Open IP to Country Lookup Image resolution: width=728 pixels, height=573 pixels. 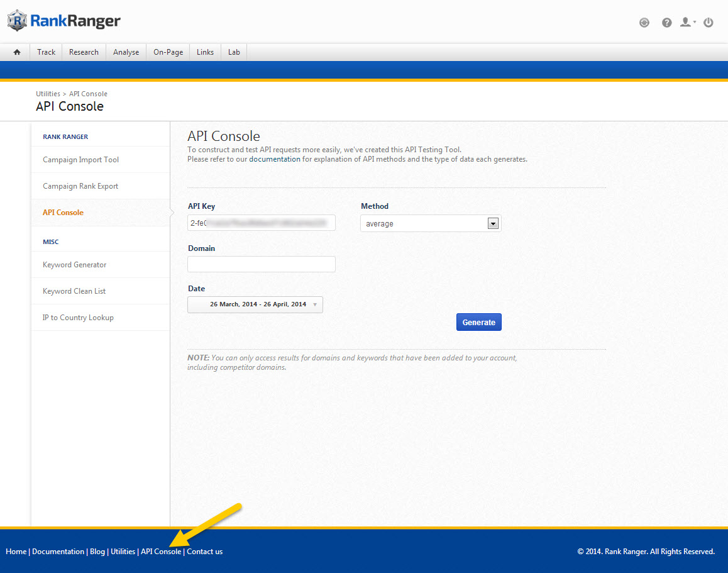101,318
